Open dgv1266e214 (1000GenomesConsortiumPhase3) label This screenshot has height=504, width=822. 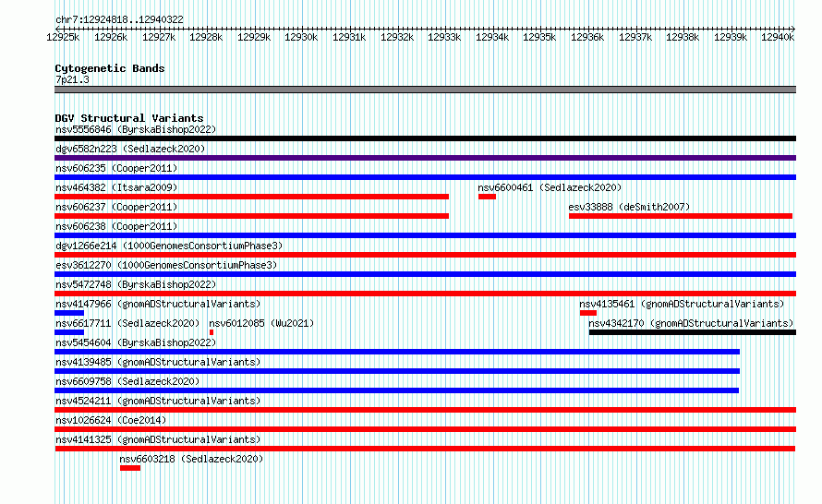coord(169,246)
